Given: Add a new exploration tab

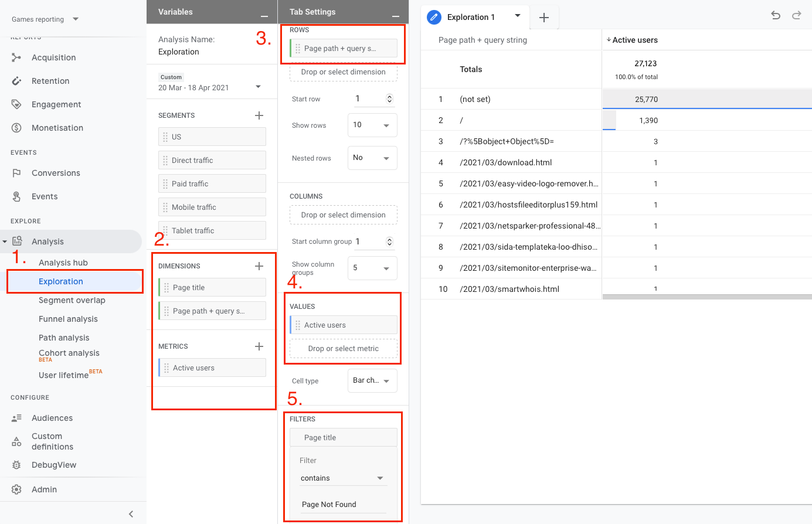Looking at the screenshot, I should point(544,17).
